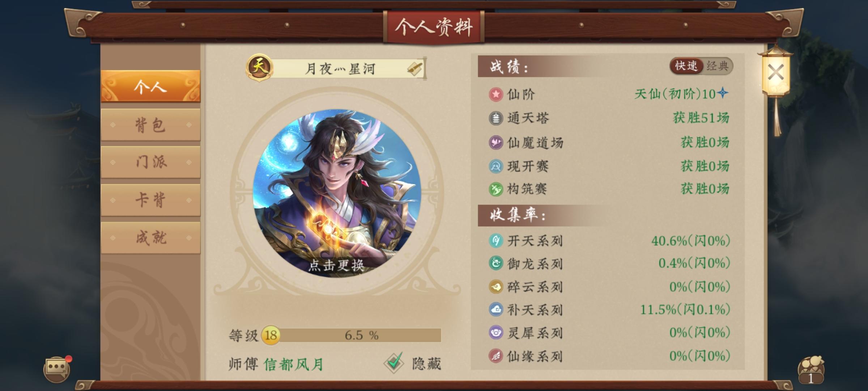868x391 pixels.
Task: Click the 开天系列 series icon
Action: pos(495,240)
